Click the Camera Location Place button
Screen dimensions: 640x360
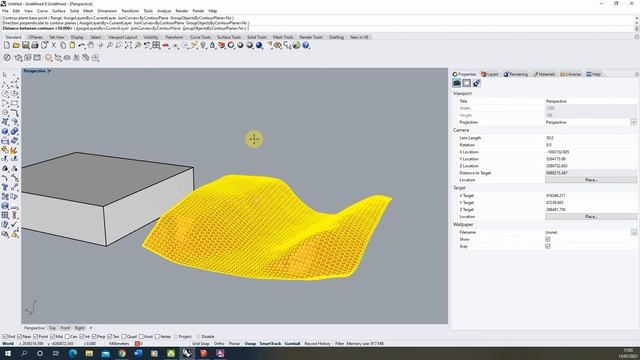coord(591,180)
